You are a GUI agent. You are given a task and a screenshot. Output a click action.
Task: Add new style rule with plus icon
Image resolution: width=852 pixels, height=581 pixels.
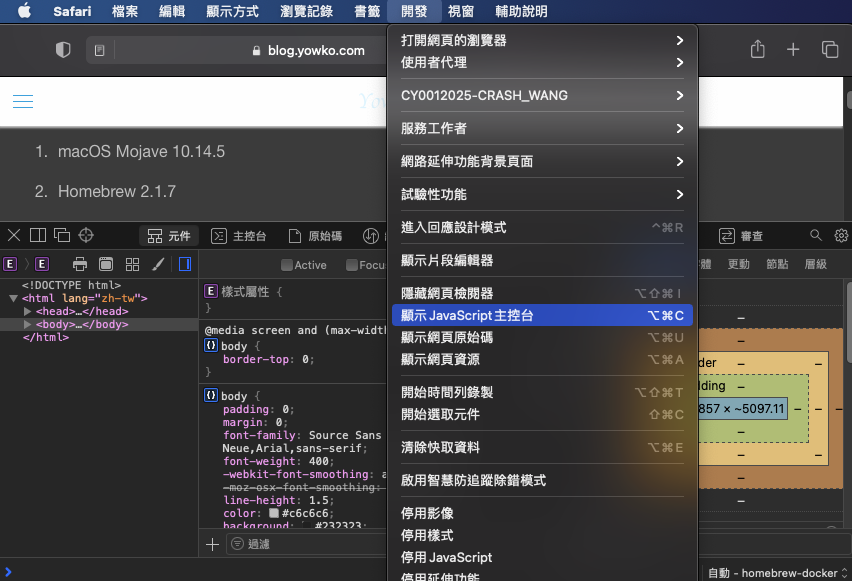coord(212,544)
